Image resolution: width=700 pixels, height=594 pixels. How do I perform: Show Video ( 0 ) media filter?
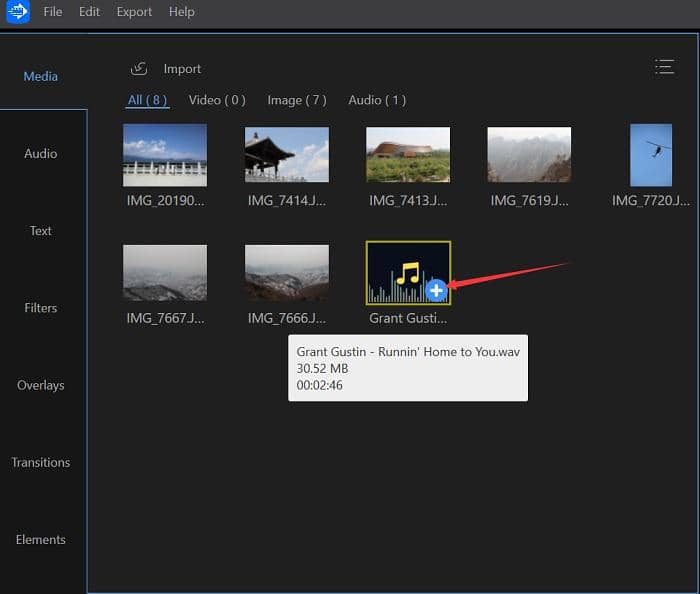217,100
